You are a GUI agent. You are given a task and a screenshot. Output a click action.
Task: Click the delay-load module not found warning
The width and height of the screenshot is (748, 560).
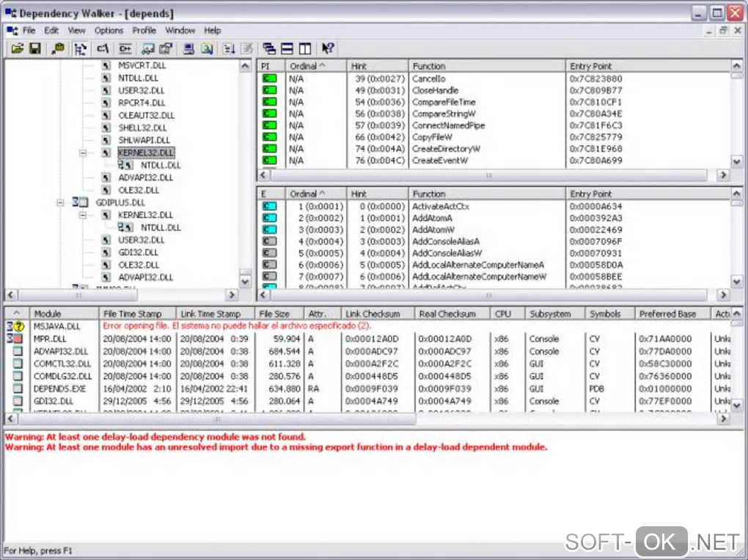point(155,436)
